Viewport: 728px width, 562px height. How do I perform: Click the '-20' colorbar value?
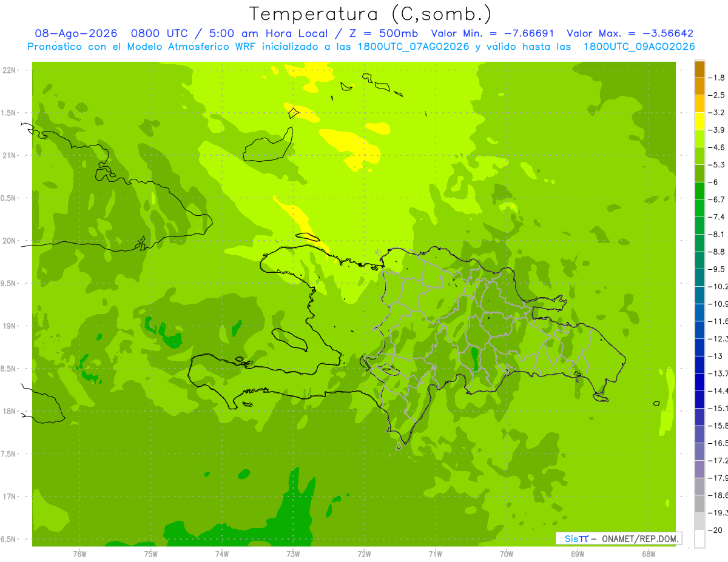pos(716,530)
